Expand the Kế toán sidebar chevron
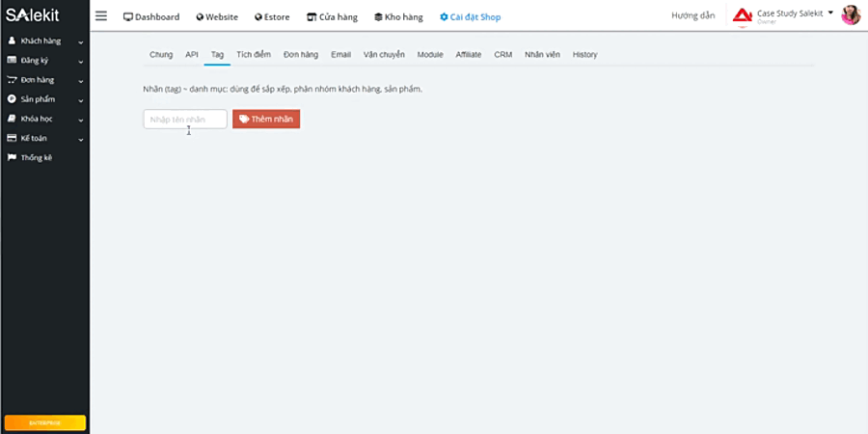Image resolution: width=868 pixels, height=434 pixels. tap(81, 140)
